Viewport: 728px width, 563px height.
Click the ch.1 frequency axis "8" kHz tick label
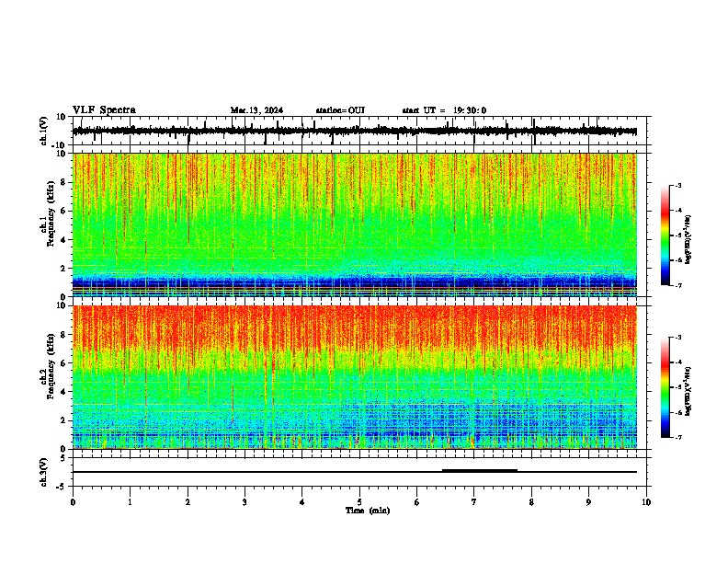tap(63, 182)
